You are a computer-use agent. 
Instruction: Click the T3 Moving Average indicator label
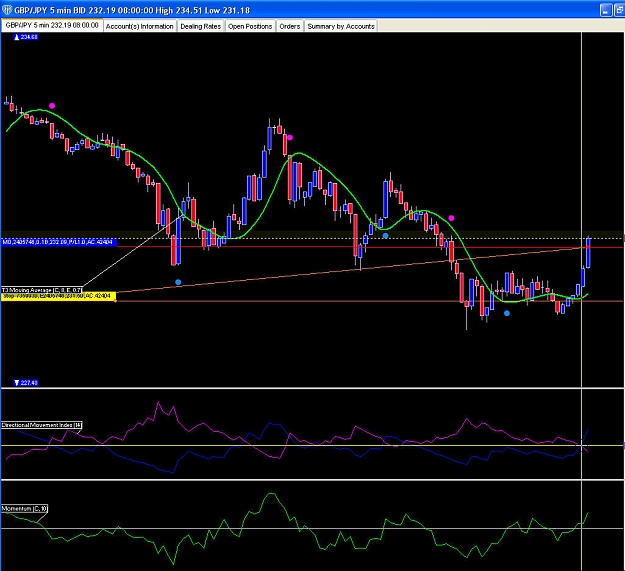coord(41,290)
